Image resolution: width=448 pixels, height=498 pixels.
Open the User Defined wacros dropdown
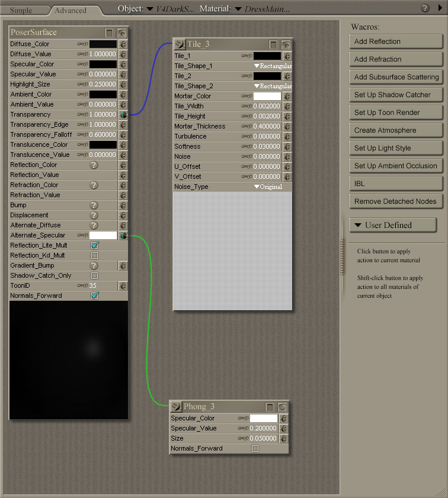(x=393, y=225)
